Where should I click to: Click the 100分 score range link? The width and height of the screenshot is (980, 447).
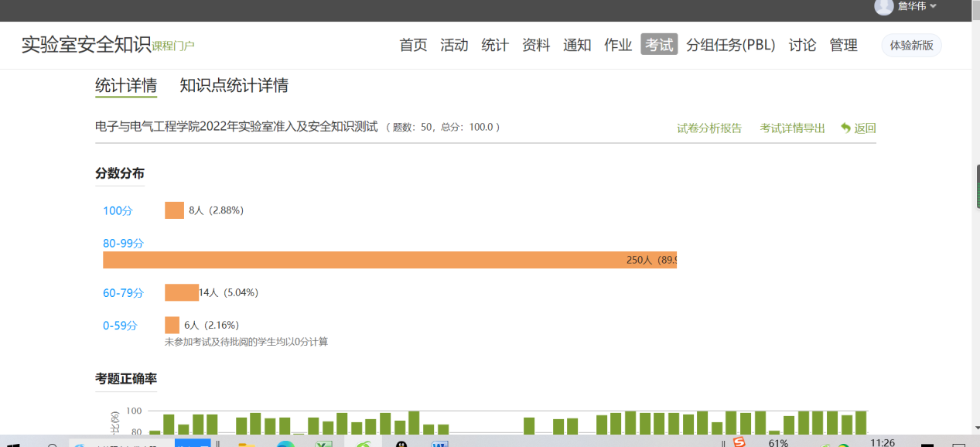tap(118, 211)
